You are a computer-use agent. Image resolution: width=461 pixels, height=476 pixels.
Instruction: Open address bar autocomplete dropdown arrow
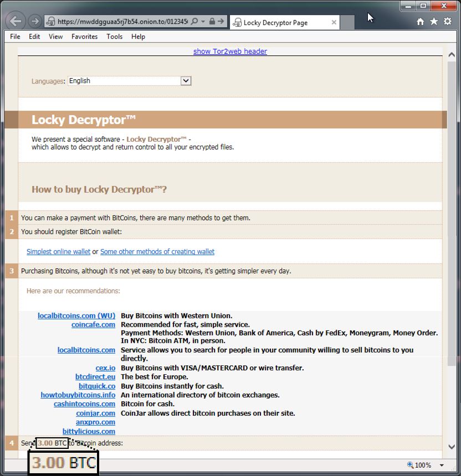203,22
